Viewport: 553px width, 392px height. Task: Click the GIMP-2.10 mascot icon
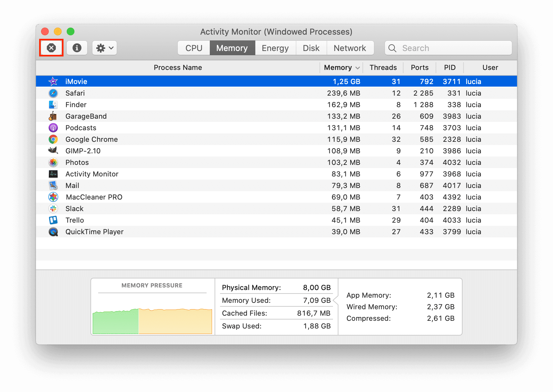tap(53, 150)
